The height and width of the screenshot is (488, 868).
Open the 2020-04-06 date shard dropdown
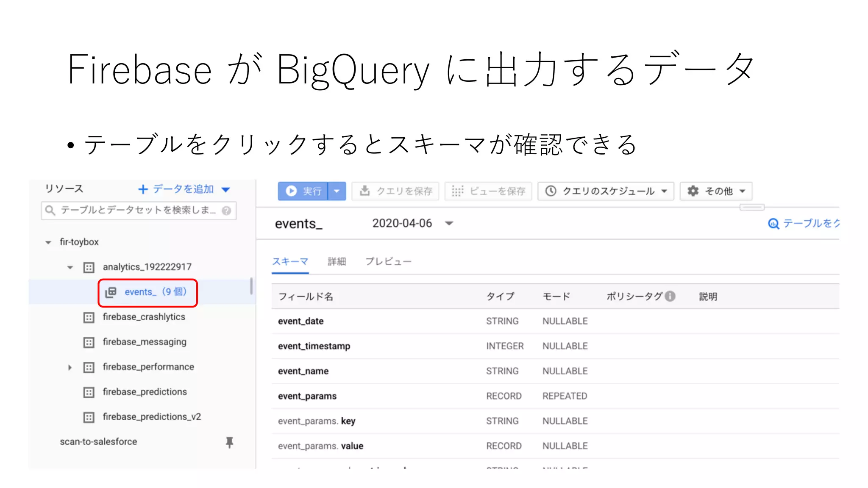pos(449,223)
